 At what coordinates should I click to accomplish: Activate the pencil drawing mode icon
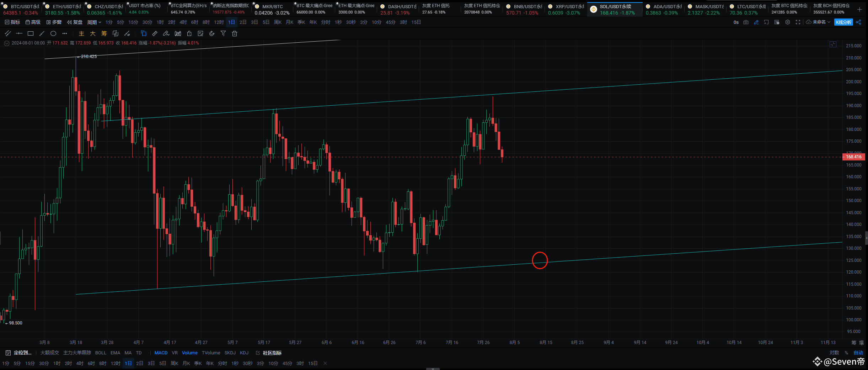click(x=756, y=22)
